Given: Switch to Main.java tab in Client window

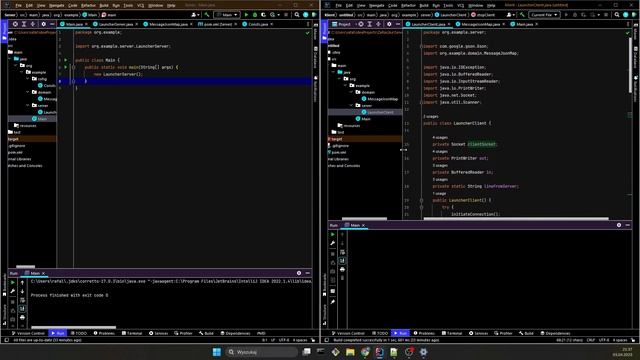Looking at the screenshot, I should pyautogui.click(x=524, y=24).
